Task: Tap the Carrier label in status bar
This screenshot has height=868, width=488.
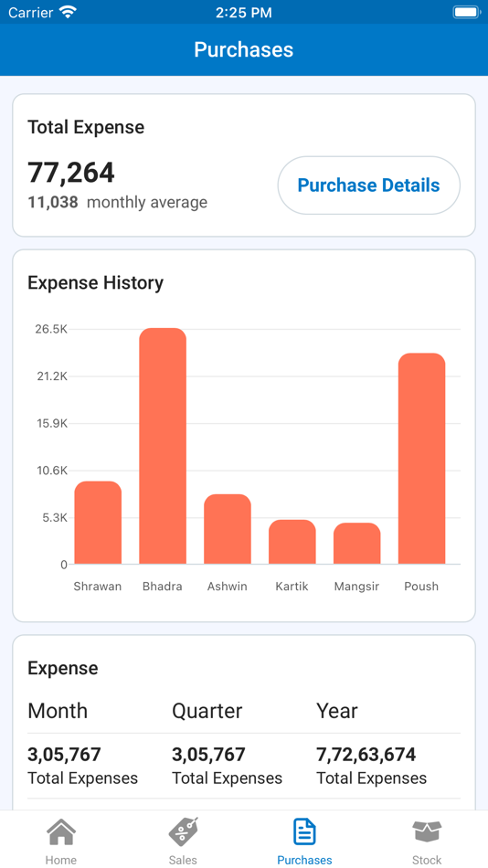Action: [x=31, y=12]
